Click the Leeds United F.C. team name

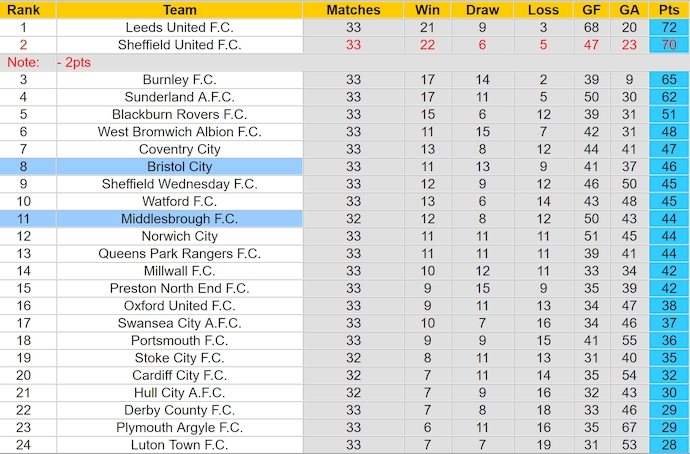pos(179,27)
